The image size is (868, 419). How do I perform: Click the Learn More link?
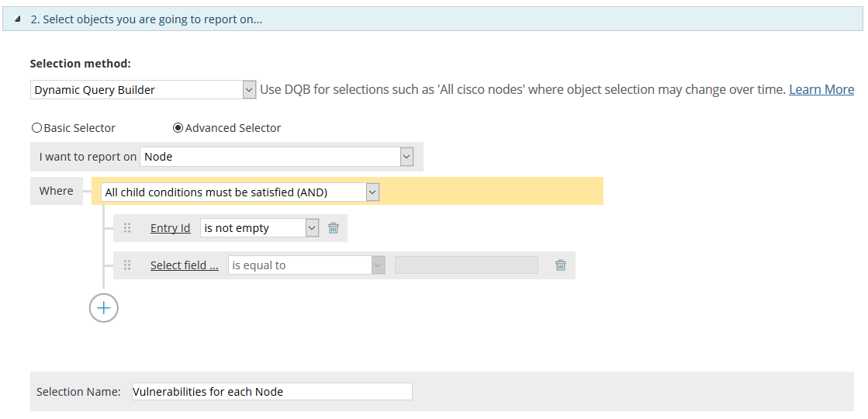[821, 90]
